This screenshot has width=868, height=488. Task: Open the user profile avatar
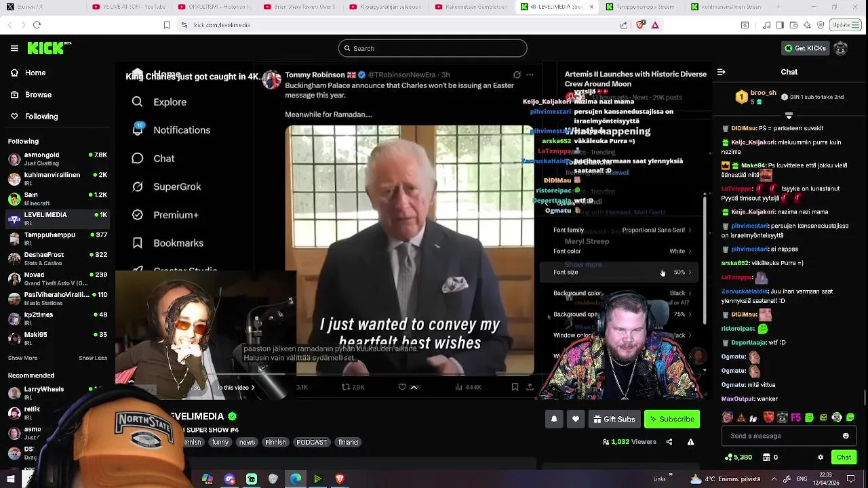point(840,48)
